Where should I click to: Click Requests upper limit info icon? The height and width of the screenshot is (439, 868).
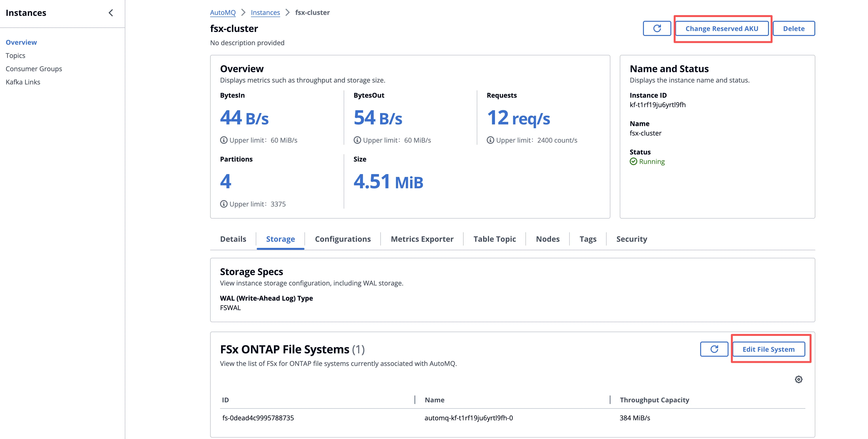tap(490, 140)
